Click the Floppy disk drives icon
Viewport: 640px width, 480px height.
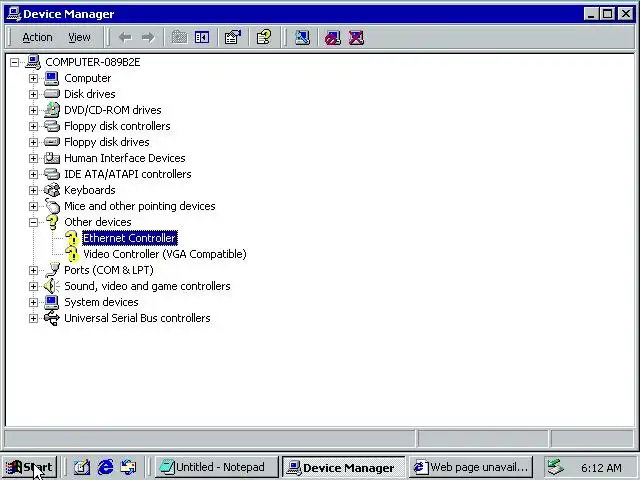51,142
